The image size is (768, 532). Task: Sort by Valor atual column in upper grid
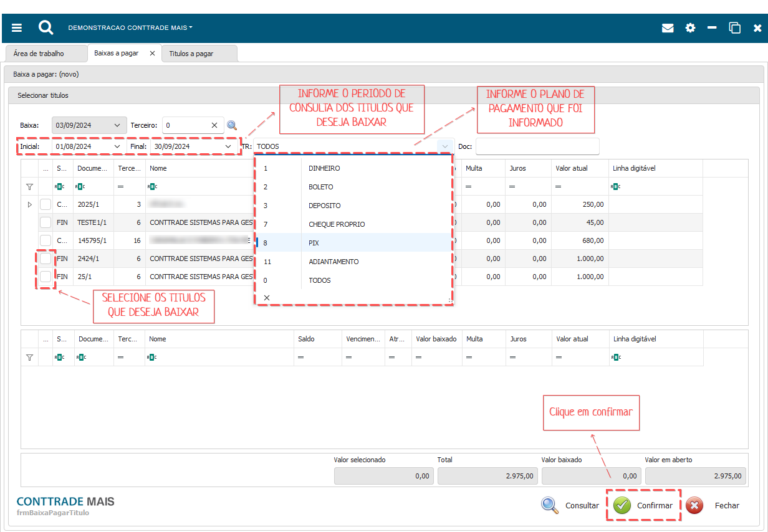tap(580, 168)
